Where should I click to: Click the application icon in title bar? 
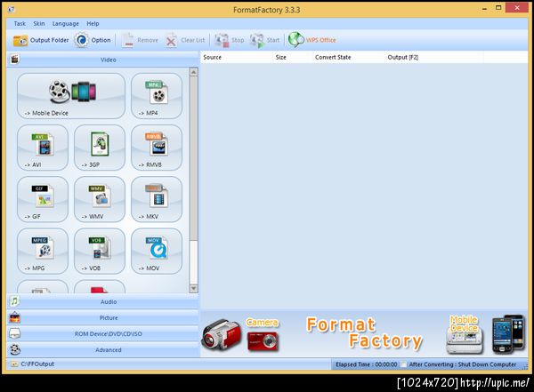click(11, 9)
